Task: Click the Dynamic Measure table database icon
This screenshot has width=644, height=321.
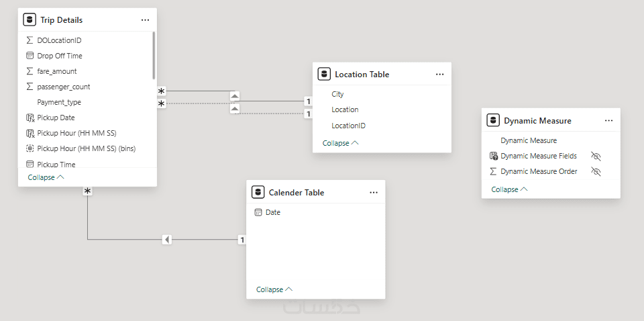Action: pyautogui.click(x=493, y=120)
